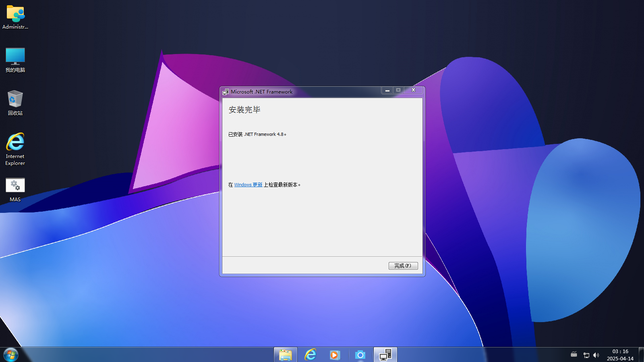This screenshot has width=644, height=362.
Task: Open the 回收站 recycle bin icon
Action: [x=15, y=103]
